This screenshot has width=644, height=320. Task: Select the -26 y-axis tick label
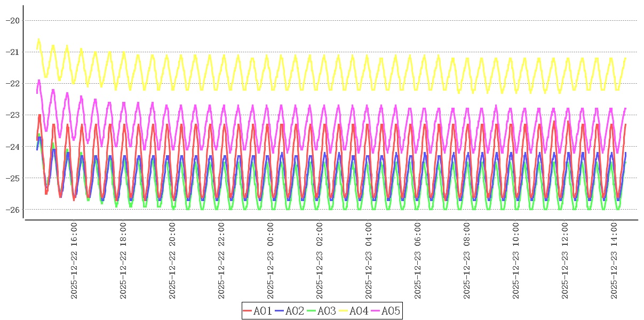coord(12,209)
